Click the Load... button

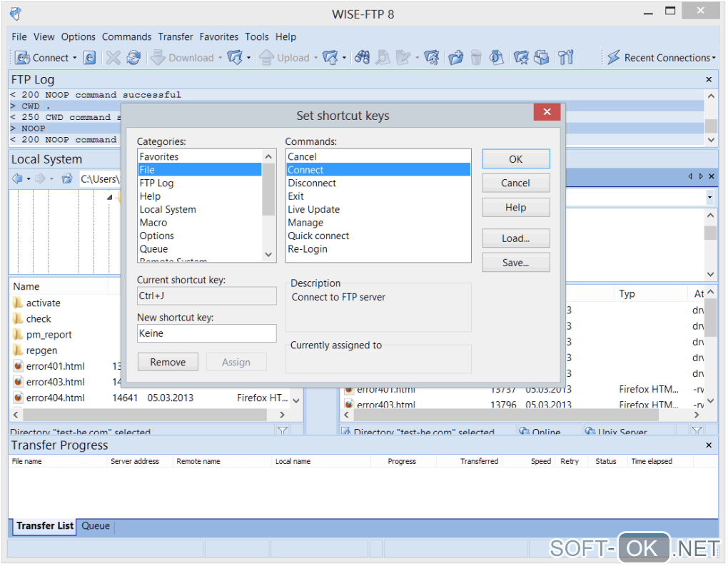pyautogui.click(x=516, y=238)
